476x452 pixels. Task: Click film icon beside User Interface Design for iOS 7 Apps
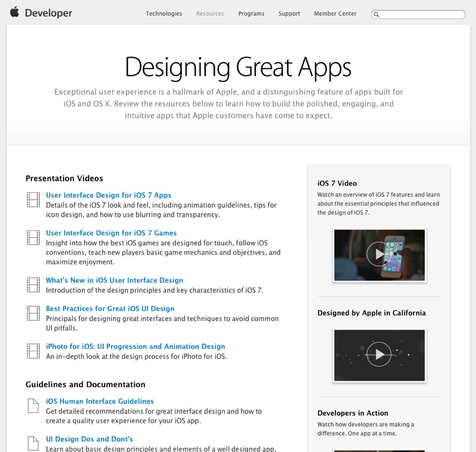pyautogui.click(x=33, y=200)
